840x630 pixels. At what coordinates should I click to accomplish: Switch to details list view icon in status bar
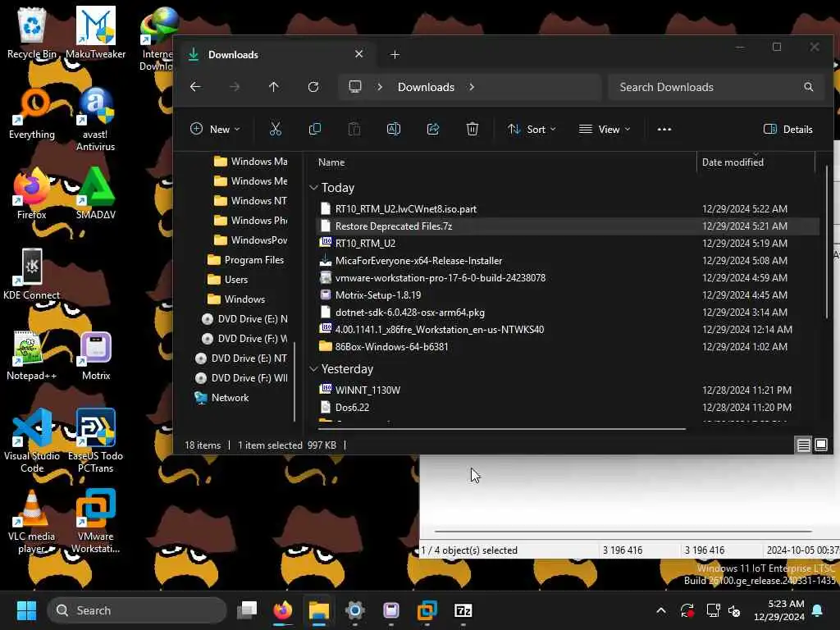click(x=804, y=445)
